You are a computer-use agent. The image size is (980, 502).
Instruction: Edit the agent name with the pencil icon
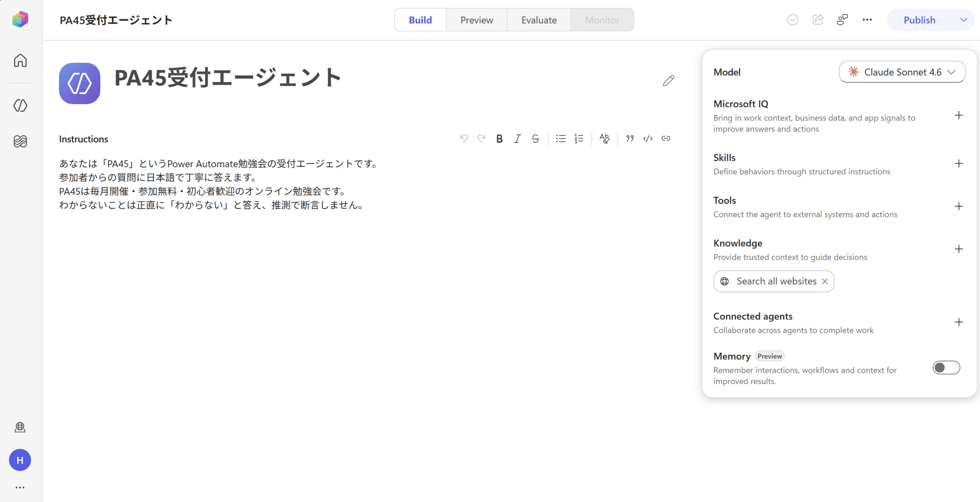(x=668, y=80)
